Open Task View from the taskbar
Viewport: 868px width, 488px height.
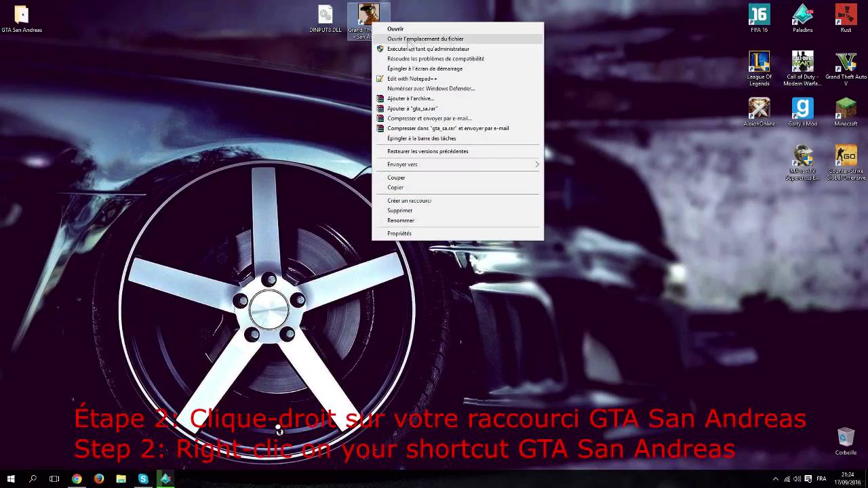(x=54, y=479)
